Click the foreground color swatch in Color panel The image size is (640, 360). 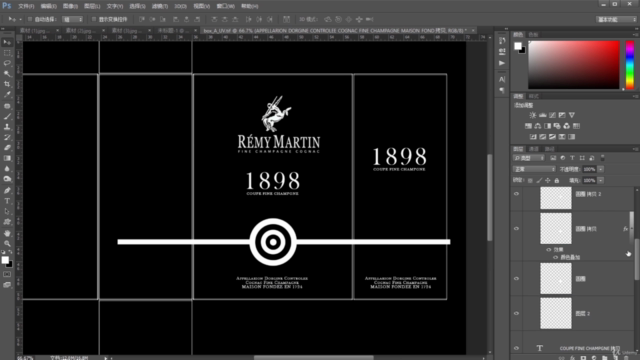pyautogui.click(x=518, y=46)
